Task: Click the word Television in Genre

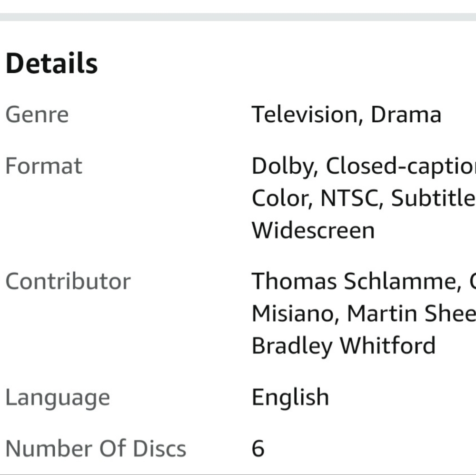Action: pos(304,115)
